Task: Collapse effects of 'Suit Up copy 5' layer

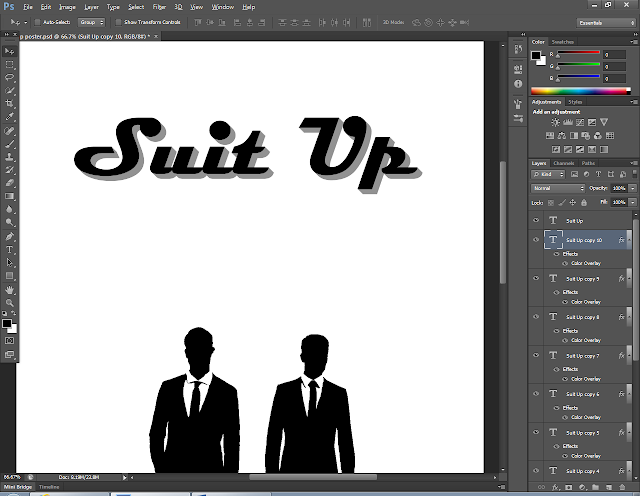Action: coord(629,433)
